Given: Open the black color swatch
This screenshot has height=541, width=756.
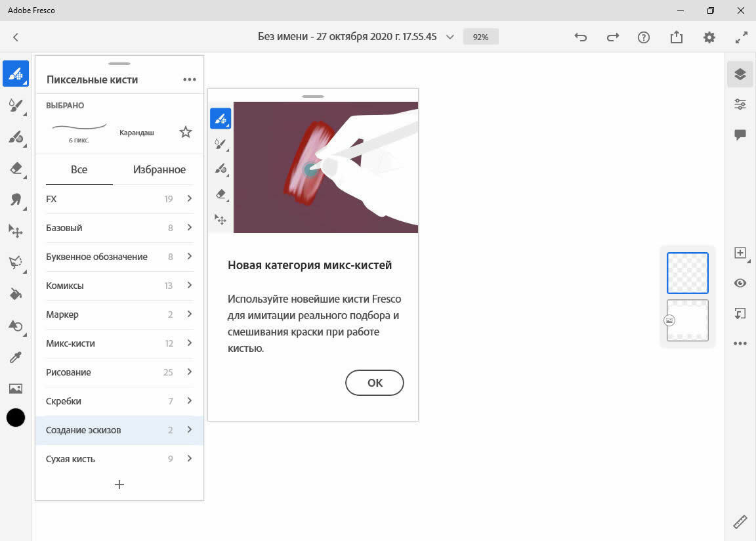Looking at the screenshot, I should (16, 418).
